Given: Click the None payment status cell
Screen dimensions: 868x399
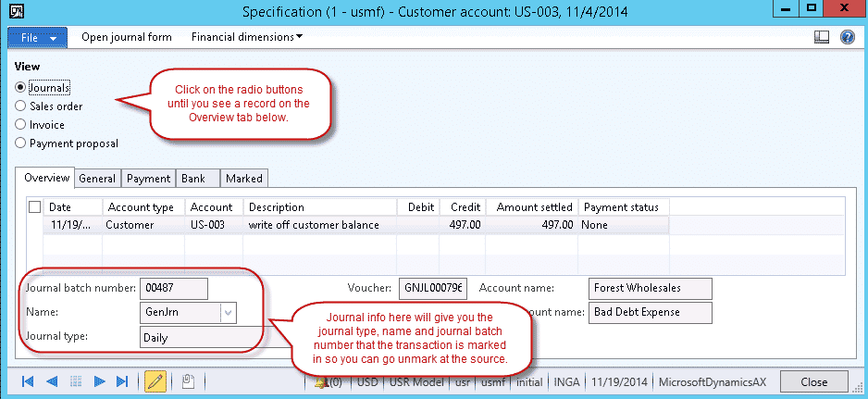Looking at the screenshot, I should click(624, 225).
